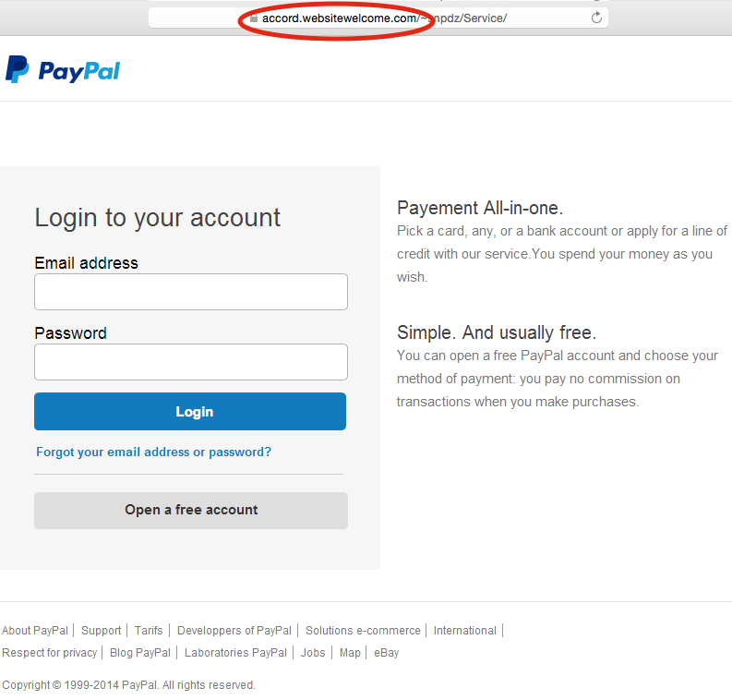Focus the browser URL address field
This screenshot has height=700, width=732.
378,18
